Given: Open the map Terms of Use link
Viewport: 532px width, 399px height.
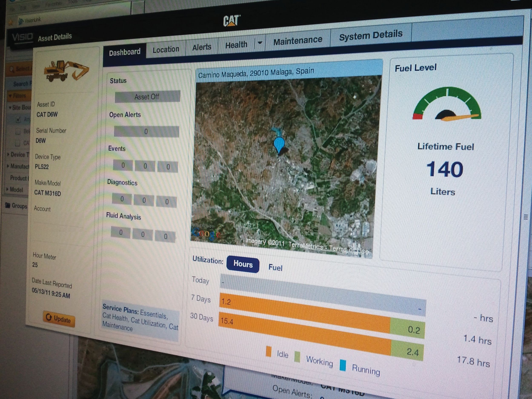Looking at the screenshot, I should point(349,249).
